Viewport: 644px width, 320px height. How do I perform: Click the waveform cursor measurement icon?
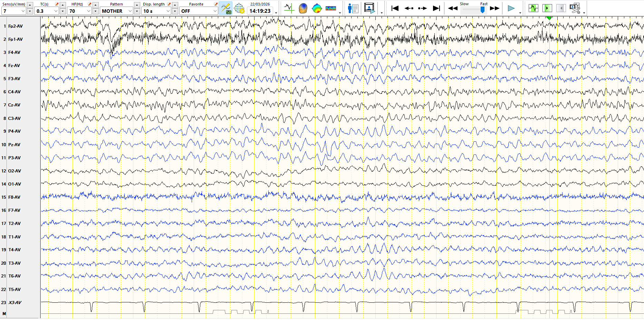(x=289, y=8)
